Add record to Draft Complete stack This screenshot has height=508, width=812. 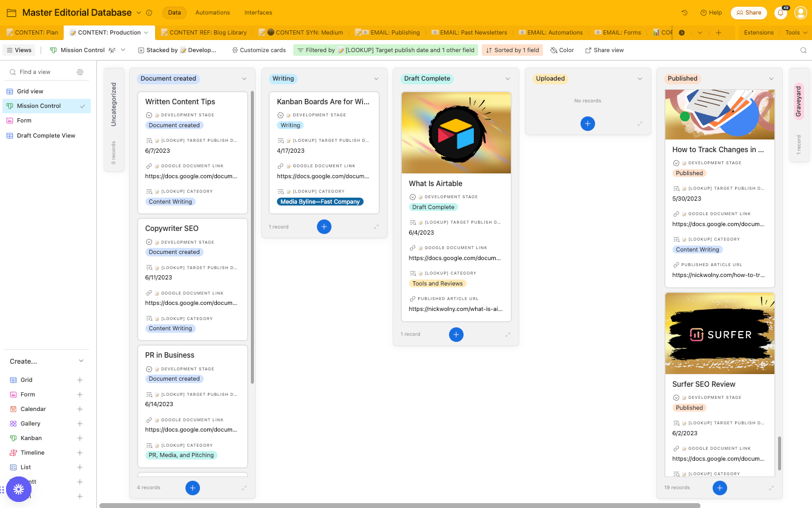point(456,334)
